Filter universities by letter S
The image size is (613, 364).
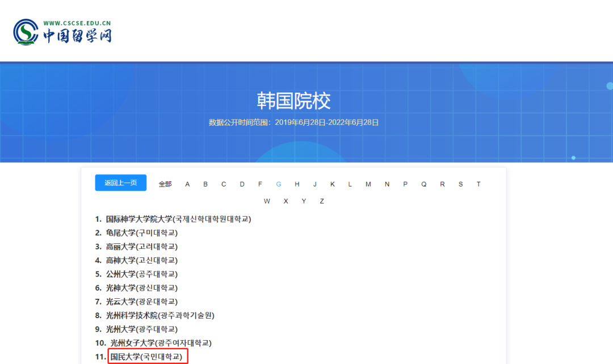tap(460, 184)
